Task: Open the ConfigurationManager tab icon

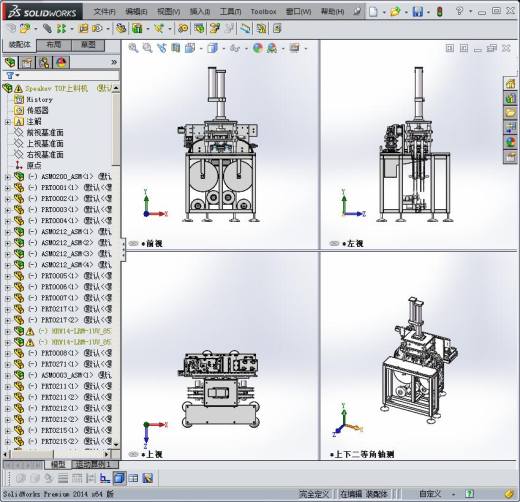Action: click(44, 62)
